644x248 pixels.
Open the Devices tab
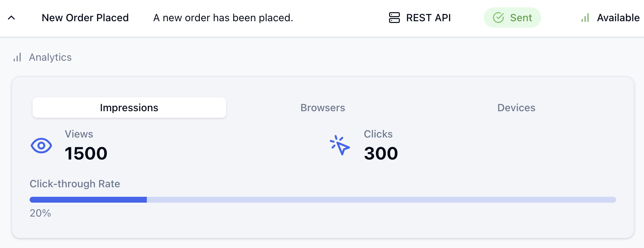tap(516, 108)
